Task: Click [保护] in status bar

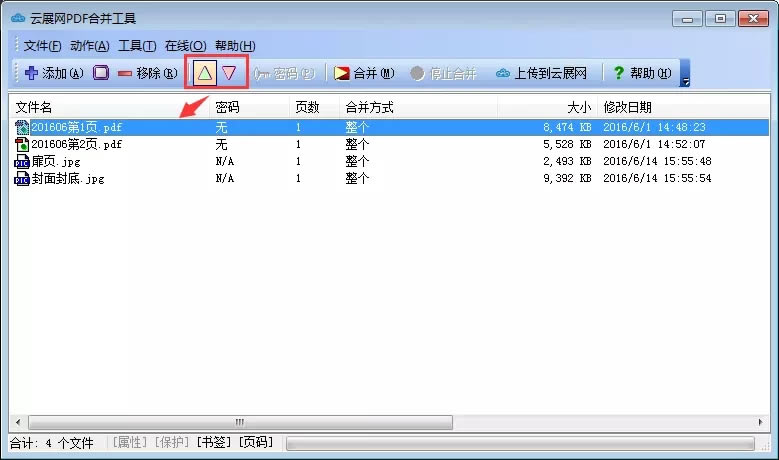Action: click(172, 442)
